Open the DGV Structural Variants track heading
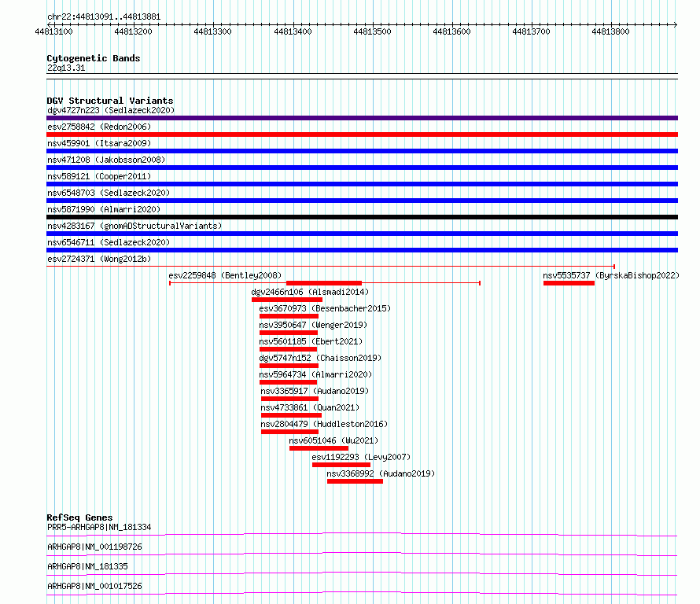Viewport: 700px width, 604px height. pos(110,101)
